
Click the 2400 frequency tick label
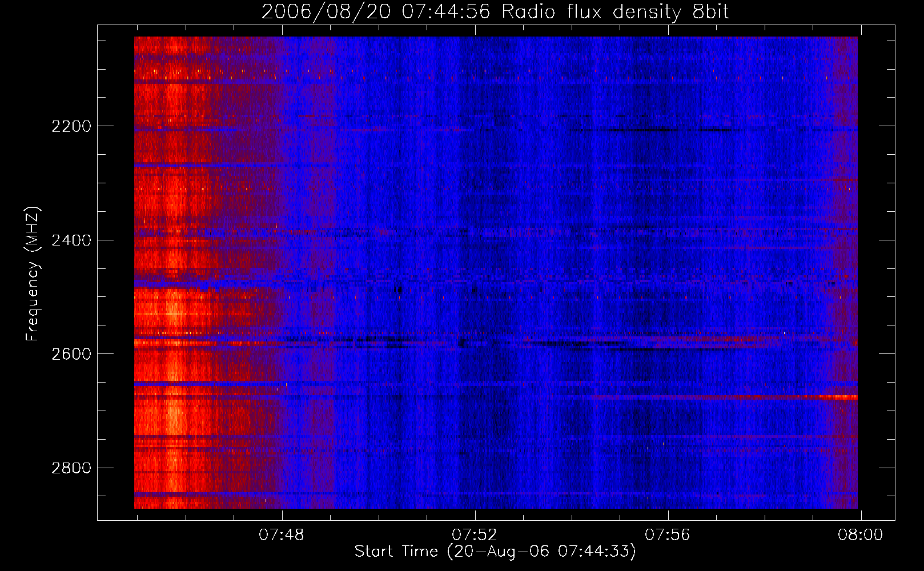71,240
